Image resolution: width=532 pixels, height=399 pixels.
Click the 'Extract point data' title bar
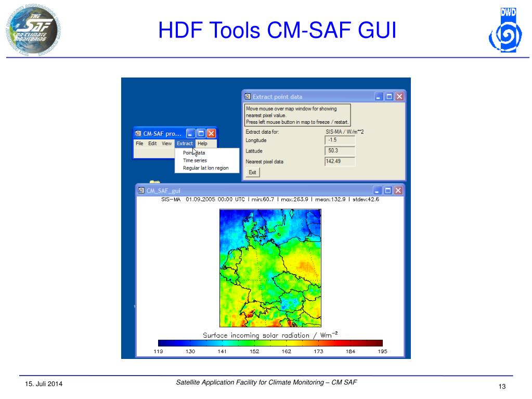coord(323,97)
